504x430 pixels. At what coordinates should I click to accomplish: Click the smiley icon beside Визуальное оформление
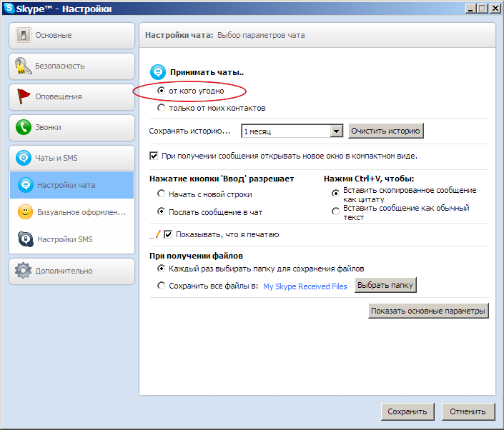click(x=26, y=212)
